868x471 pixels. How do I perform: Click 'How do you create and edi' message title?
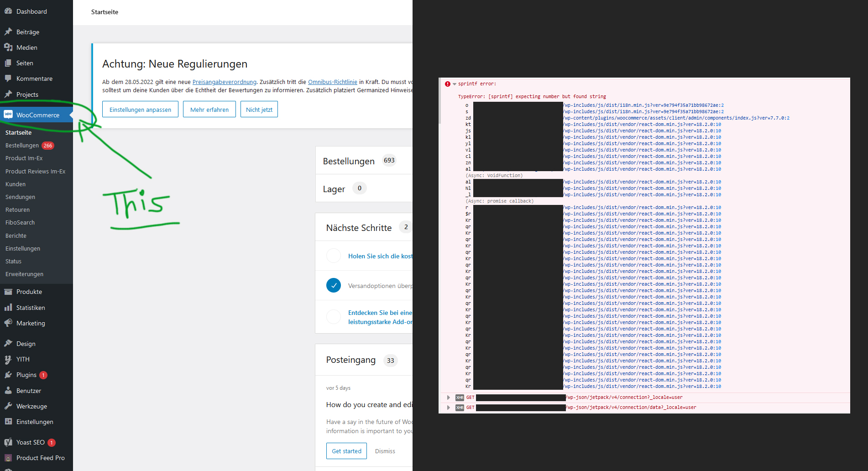coord(369,405)
